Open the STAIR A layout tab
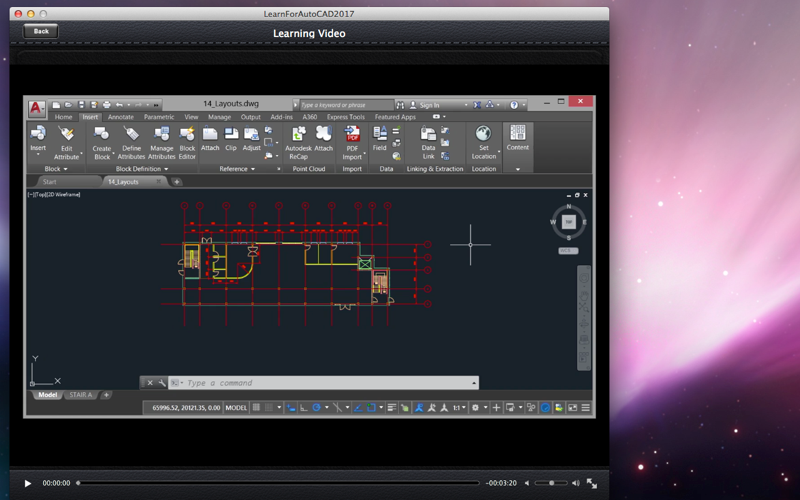The height and width of the screenshot is (500, 800). (81, 395)
